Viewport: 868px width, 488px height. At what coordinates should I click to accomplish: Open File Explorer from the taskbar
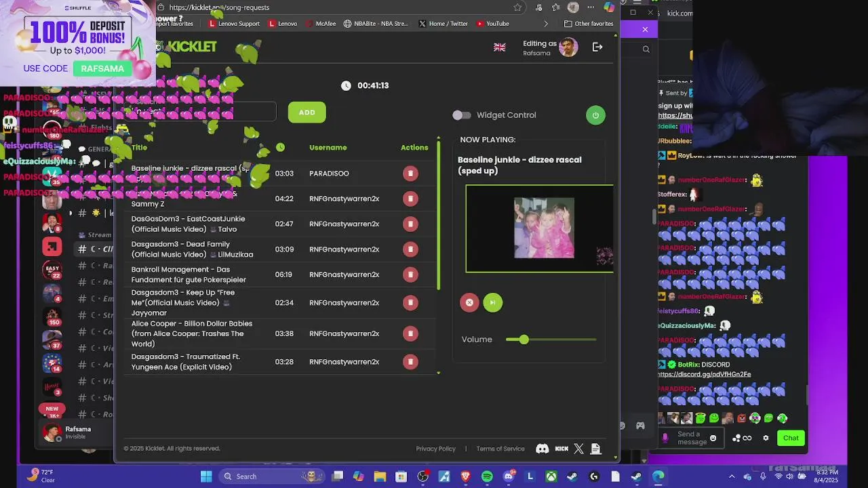coord(380,476)
